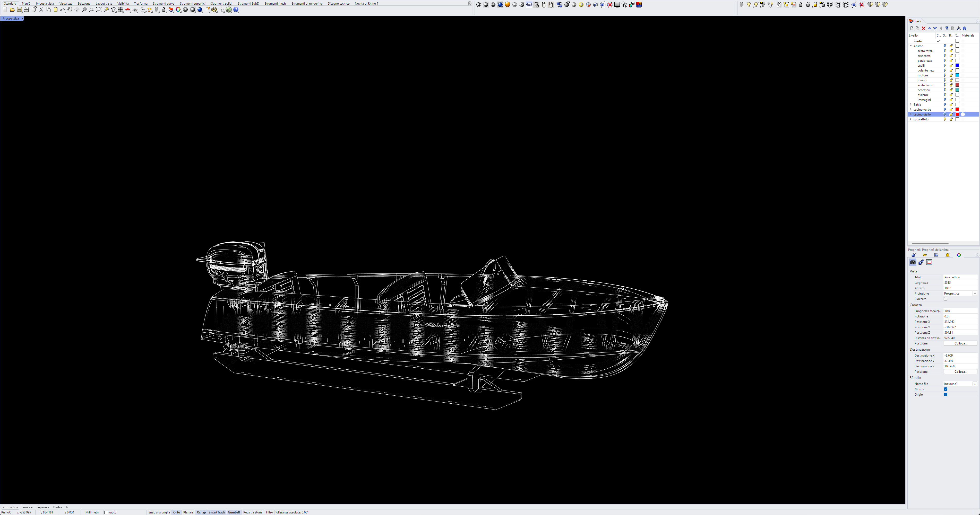Click the layer filter funnel icon

pos(947,29)
